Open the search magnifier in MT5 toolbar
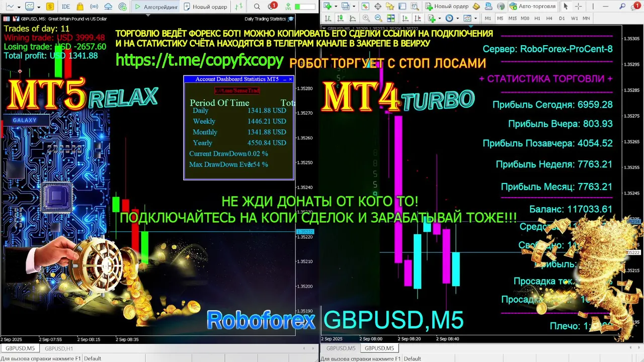This screenshot has height=362, width=644. tap(257, 7)
